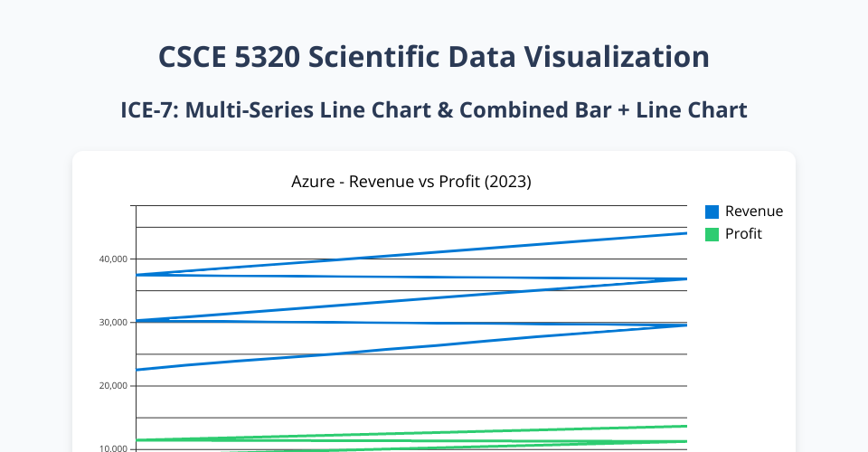Click the 30,000 y-axis label
Image resolution: width=868 pixels, height=452 pixels.
(x=113, y=323)
